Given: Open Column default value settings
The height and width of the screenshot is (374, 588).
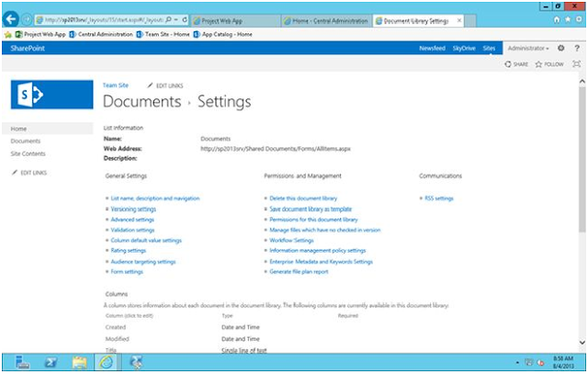Looking at the screenshot, I should [146, 241].
